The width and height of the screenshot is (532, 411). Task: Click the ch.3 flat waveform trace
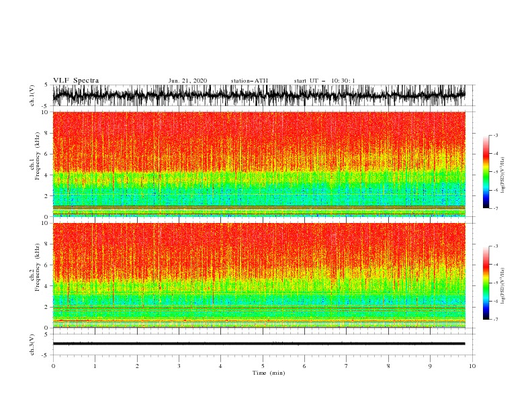(259, 344)
